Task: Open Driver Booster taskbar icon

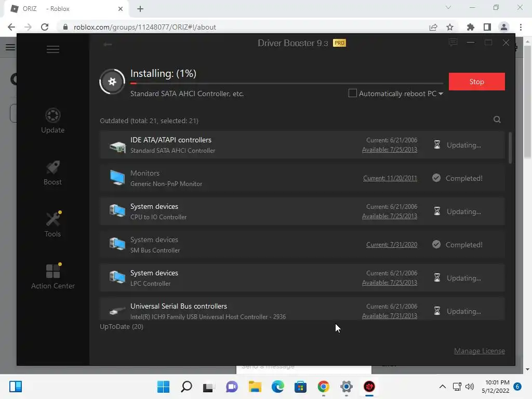Action: tap(369, 387)
